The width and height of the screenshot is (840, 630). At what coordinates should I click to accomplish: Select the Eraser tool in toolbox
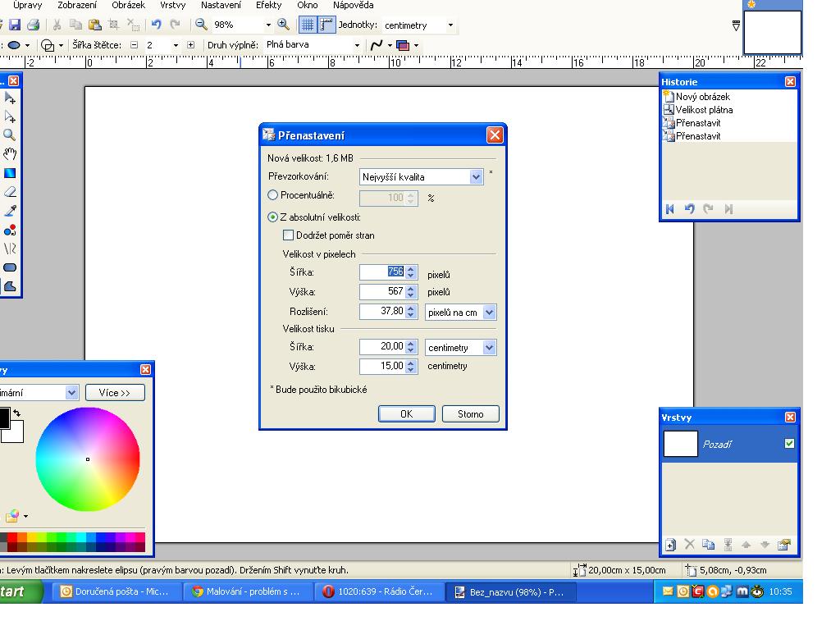pyautogui.click(x=10, y=192)
